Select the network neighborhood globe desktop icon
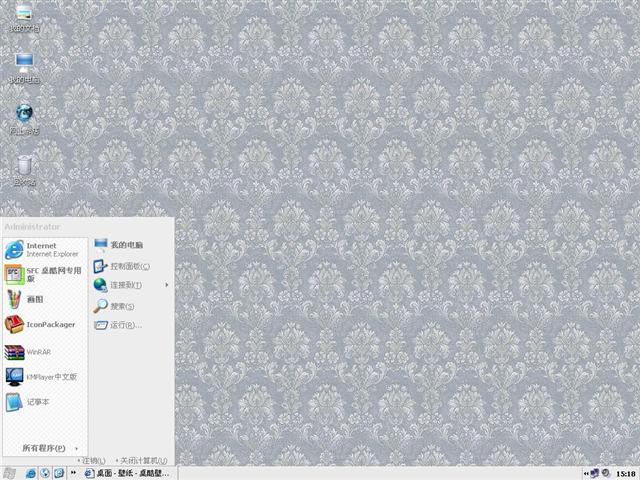Image resolution: width=640 pixels, height=480 pixels. 24,120
